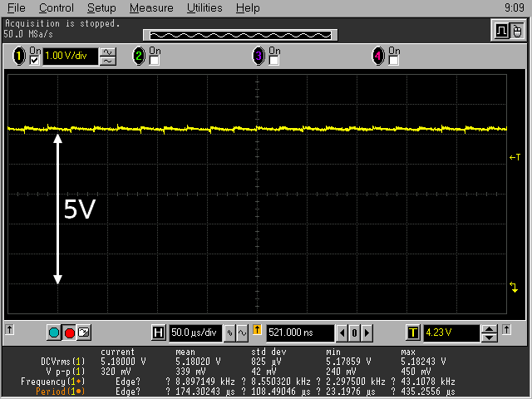Click the red Stop acquisition button
Image resolution: width=532 pixels, height=399 pixels.
click(x=70, y=332)
